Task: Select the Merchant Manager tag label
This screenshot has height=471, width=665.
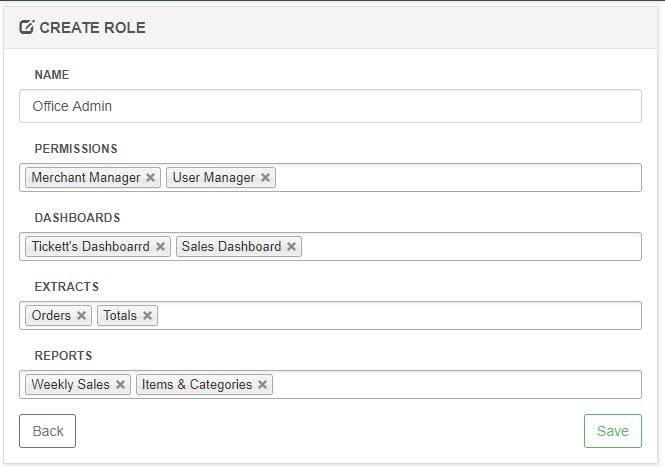Action: (x=85, y=178)
